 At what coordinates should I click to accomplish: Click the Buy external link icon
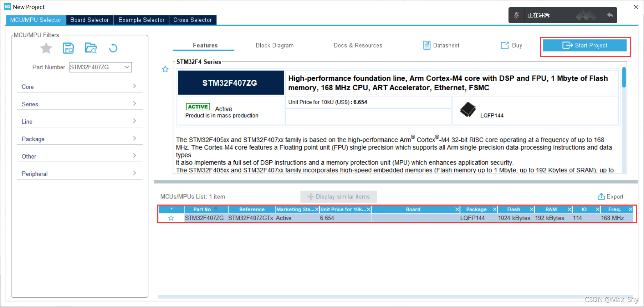tap(505, 45)
